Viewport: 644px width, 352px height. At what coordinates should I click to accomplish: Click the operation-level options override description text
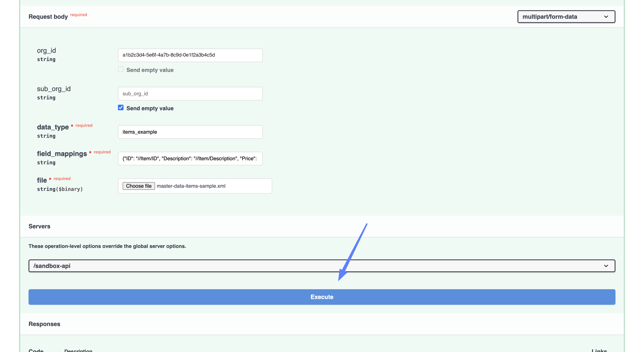coord(107,246)
